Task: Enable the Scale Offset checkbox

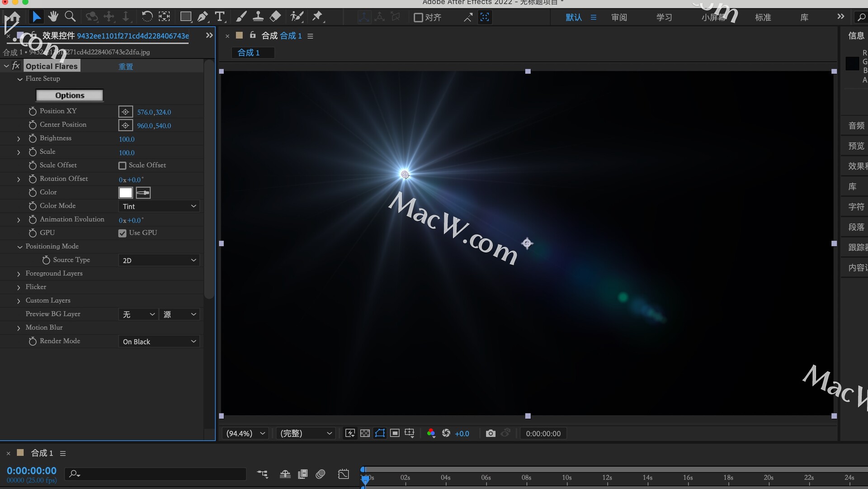Action: point(123,166)
